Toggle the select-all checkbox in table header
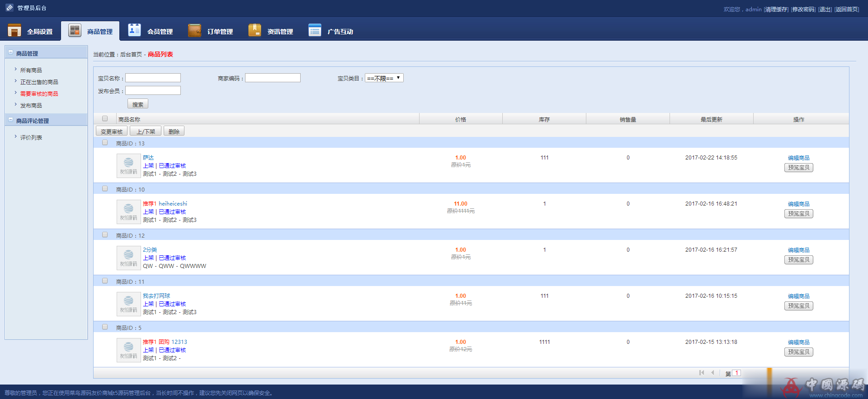Screen dimensions: 868x399 click(x=105, y=119)
